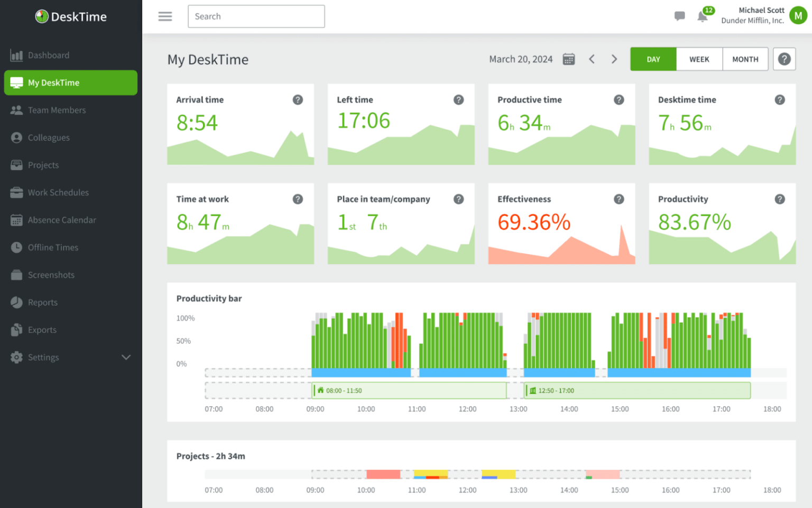Select Team Members in the sidebar
The height and width of the screenshot is (508, 812).
point(57,110)
